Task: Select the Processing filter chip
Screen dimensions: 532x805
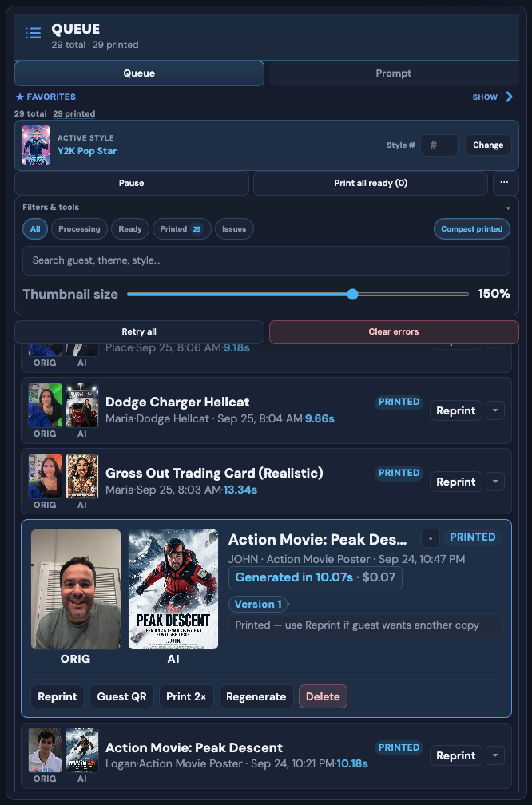Action: click(x=79, y=229)
